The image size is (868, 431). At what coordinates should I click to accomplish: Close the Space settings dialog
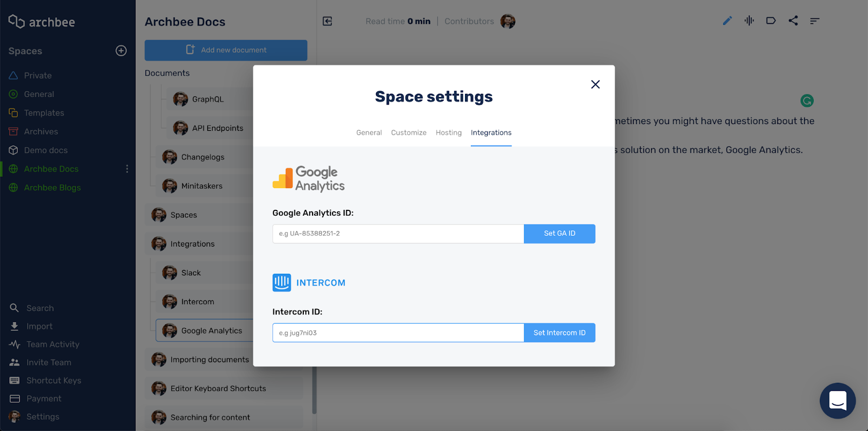click(595, 85)
